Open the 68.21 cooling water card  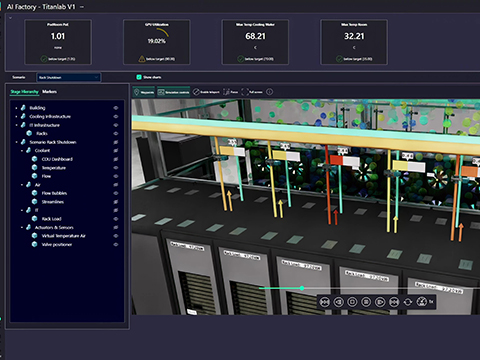point(255,42)
